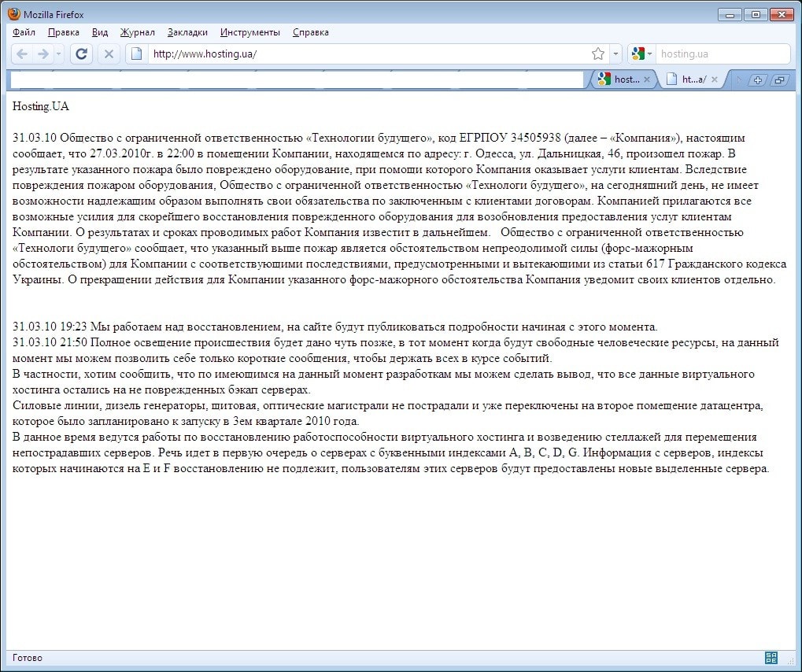Open the Инструменты menu
The image size is (802, 672).
(x=249, y=32)
